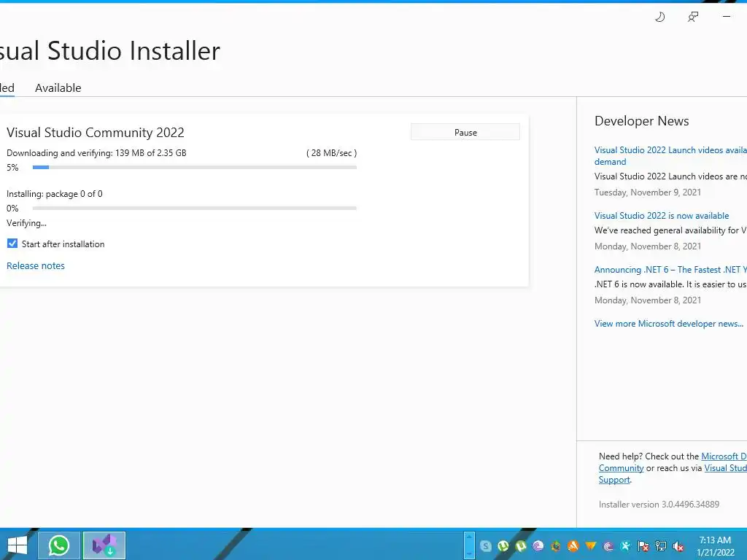Screen dimensions: 747x560
Task: Click the tray overflow up arrow
Action: (469, 537)
